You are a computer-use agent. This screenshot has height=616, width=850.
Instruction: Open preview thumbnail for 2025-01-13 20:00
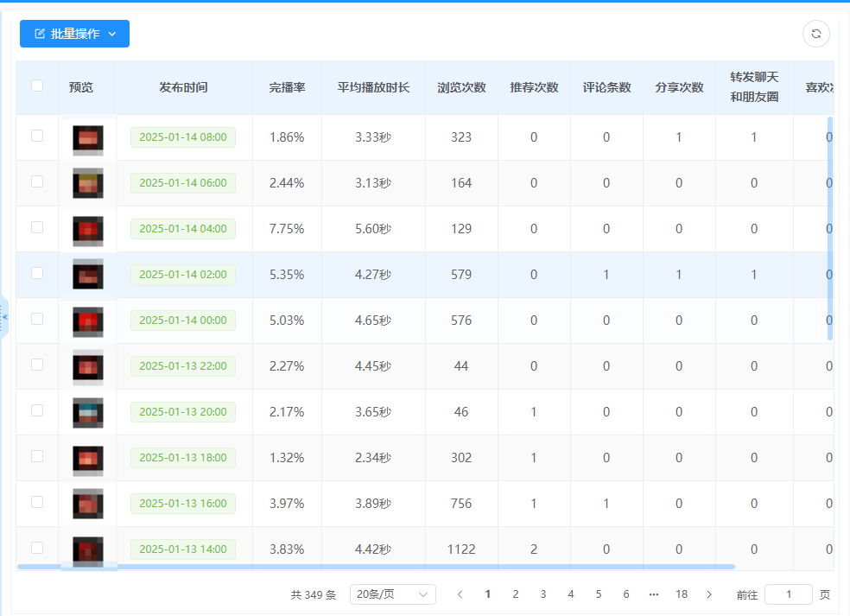pyautogui.click(x=88, y=413)
